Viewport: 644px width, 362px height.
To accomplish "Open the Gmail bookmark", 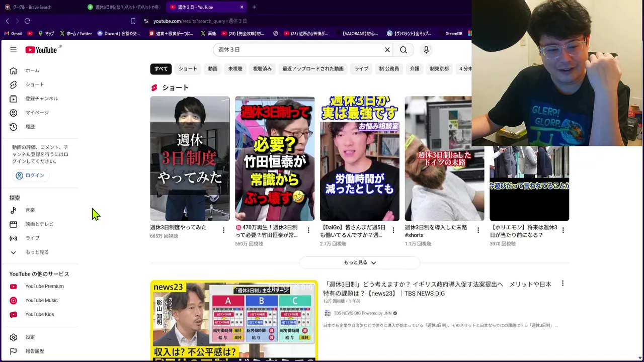I will click(13, 34).
